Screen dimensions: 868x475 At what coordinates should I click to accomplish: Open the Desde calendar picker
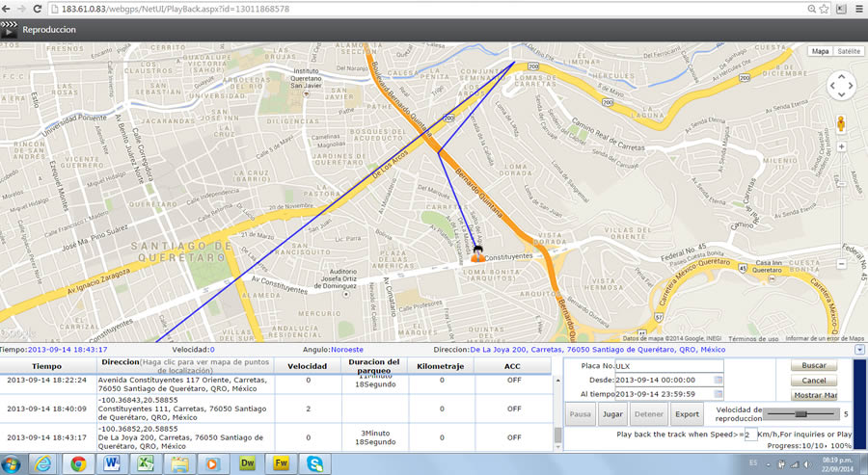pos(718,380)
